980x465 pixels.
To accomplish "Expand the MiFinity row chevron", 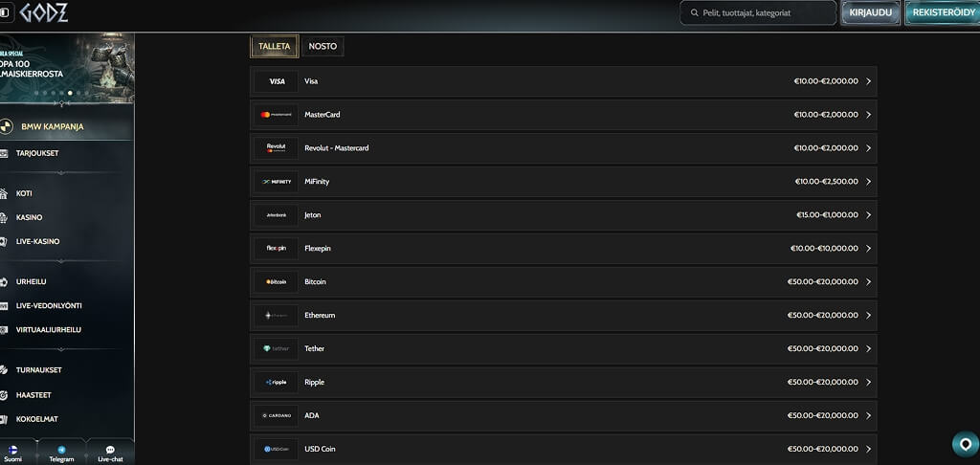I will click(869, 181).
